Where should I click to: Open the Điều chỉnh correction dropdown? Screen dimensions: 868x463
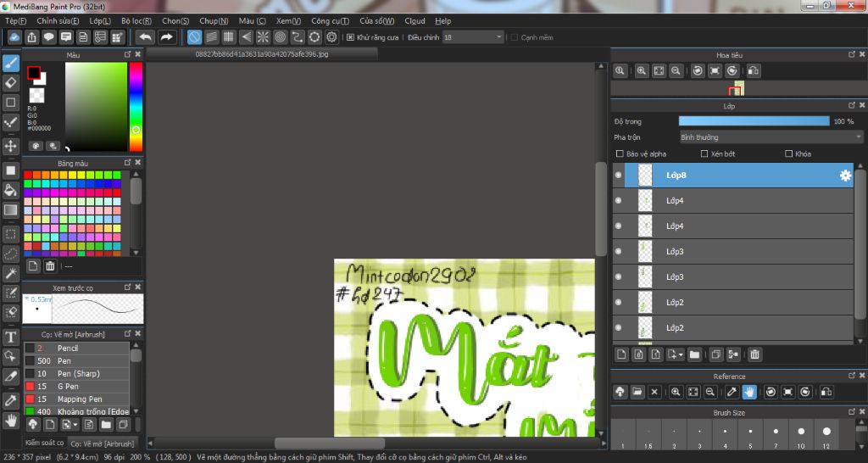(x=473, y=37)
